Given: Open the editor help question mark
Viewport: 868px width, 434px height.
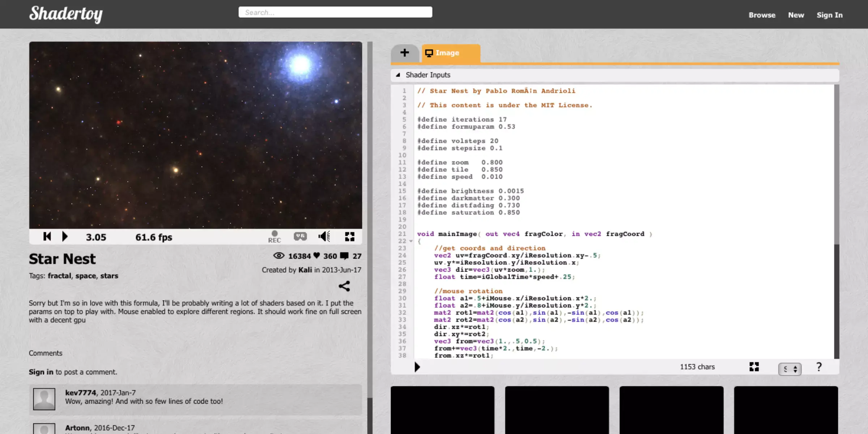Looking at the screenshot, I should point(819,367).
